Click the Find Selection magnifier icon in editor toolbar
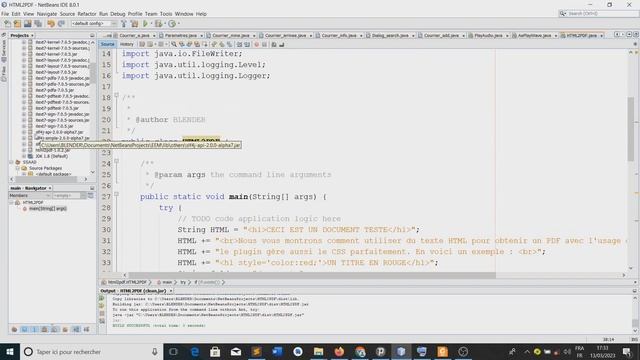Screen dimensions: 640x360 click(174, 44)
